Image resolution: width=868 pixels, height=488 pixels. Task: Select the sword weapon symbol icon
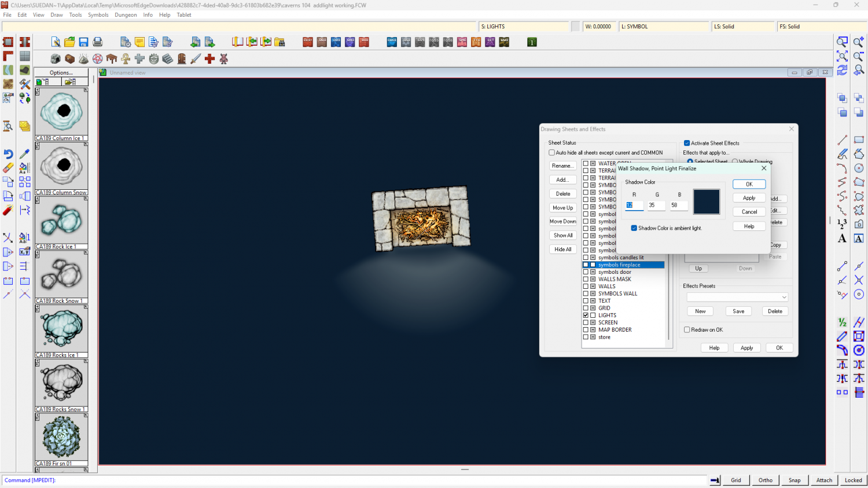click(196, 59)
